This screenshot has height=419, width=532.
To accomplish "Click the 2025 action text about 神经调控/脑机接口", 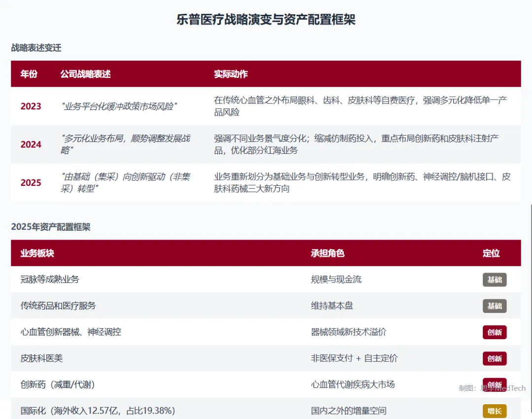I will pyautogui.click(x=362, y=183).
